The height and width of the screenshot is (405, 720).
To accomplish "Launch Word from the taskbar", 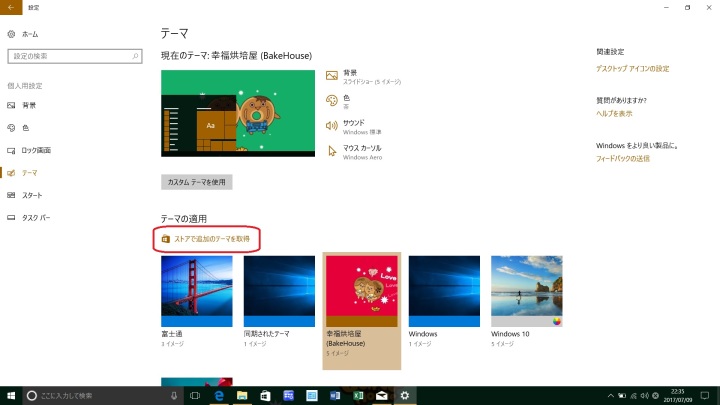I will pyautogui.click(x=335, y=395).
